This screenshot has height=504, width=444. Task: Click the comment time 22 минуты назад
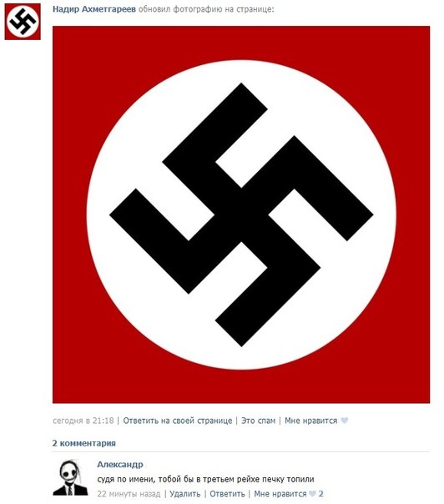pyautogui.click(x=129, y=494)
